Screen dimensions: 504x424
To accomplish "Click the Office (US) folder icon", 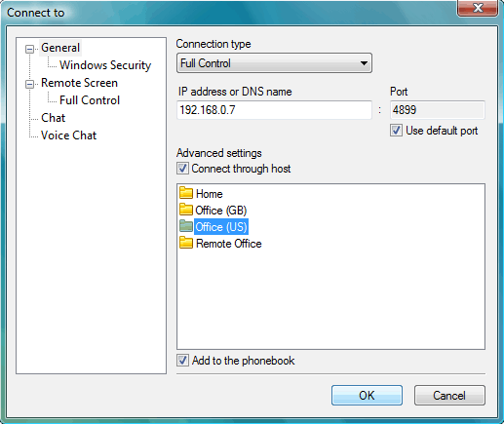I will tap(186, 226).
